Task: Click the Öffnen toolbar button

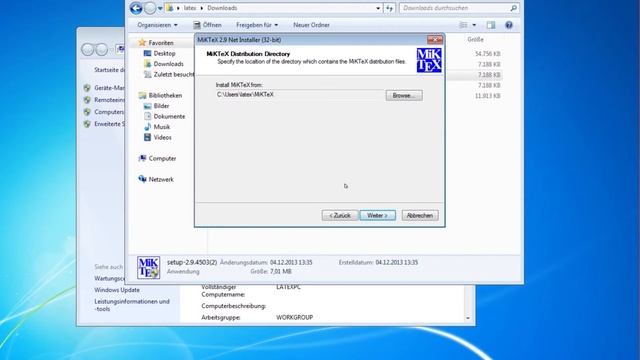Action: pyautogui.click(x=207, y=25)
